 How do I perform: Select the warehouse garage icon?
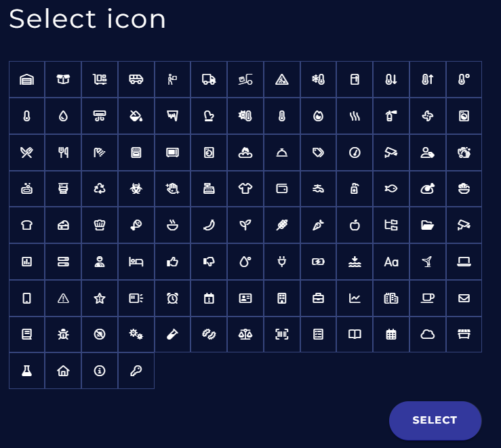click(27, 80)
